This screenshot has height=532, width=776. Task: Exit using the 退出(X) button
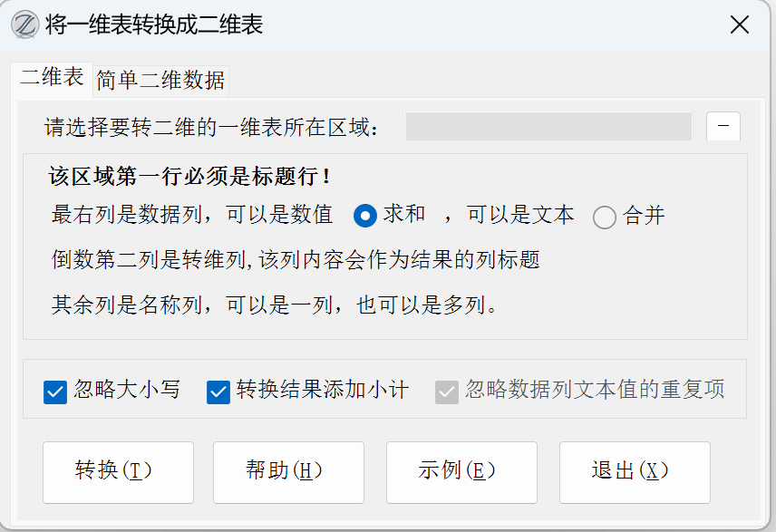pos(635,471)
